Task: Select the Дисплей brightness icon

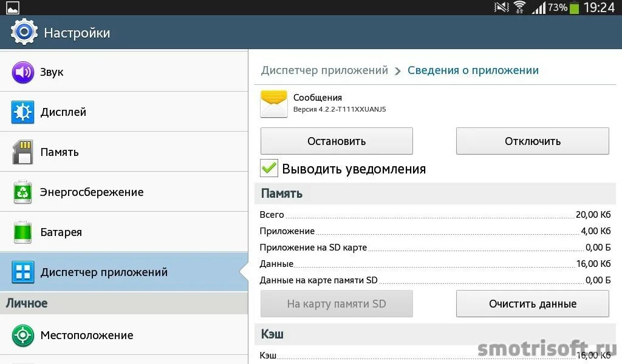Action: click(22, 112)
